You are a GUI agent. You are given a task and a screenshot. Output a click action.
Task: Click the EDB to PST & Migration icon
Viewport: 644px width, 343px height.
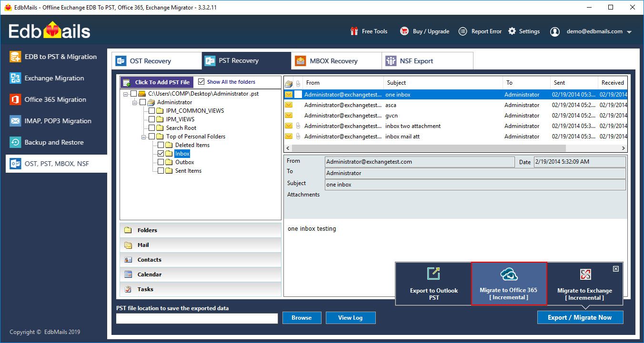click(15, 57)
